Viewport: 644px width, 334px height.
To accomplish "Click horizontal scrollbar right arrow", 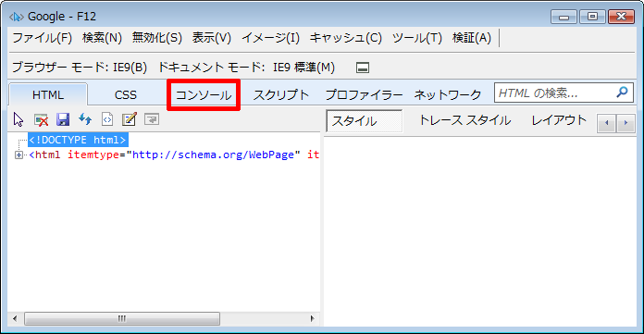I will (312, 318).
